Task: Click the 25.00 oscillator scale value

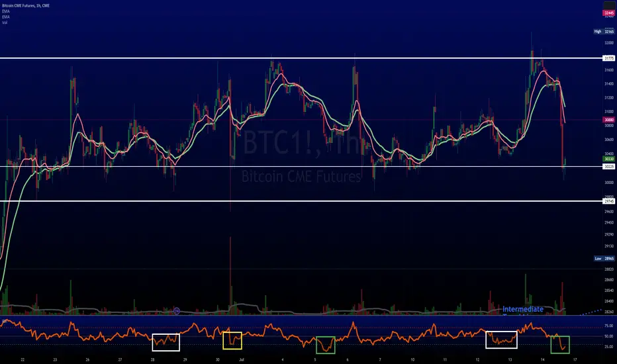Action: click(x=609, y=347)
